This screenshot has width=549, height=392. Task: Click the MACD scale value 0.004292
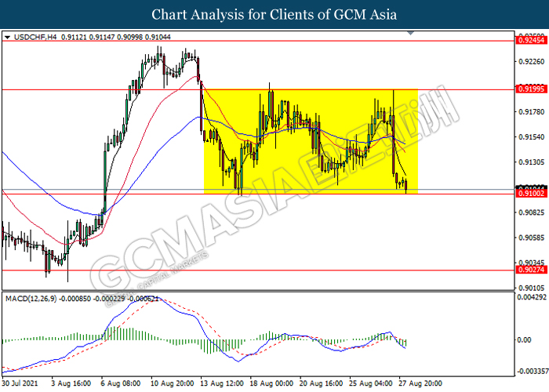532,297
